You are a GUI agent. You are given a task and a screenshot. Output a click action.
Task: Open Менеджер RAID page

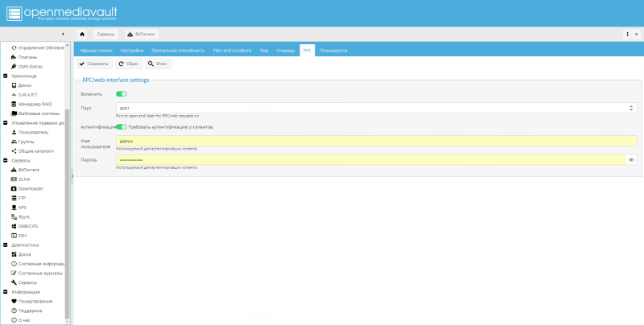tap(35, 105)
